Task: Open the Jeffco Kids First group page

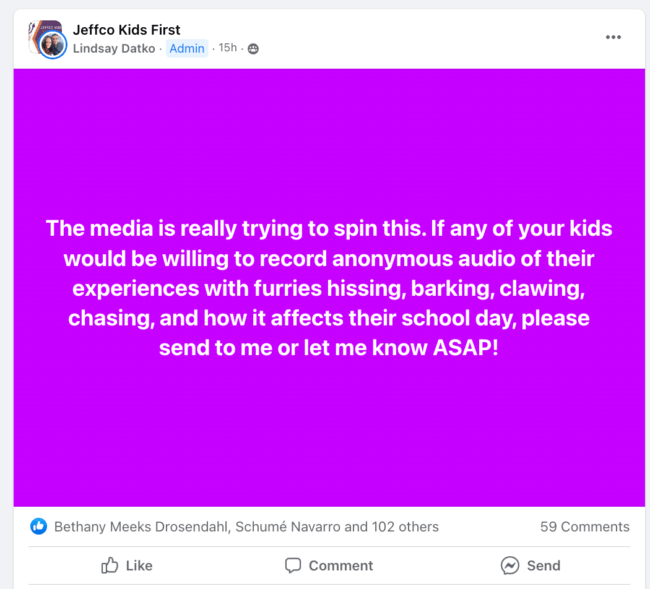Action: coord(126,30)
